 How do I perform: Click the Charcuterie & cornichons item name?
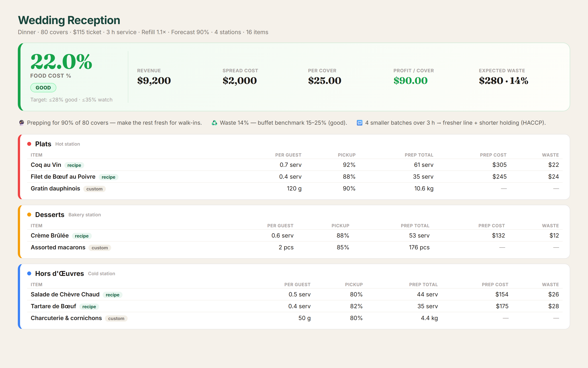click(66, 318)
